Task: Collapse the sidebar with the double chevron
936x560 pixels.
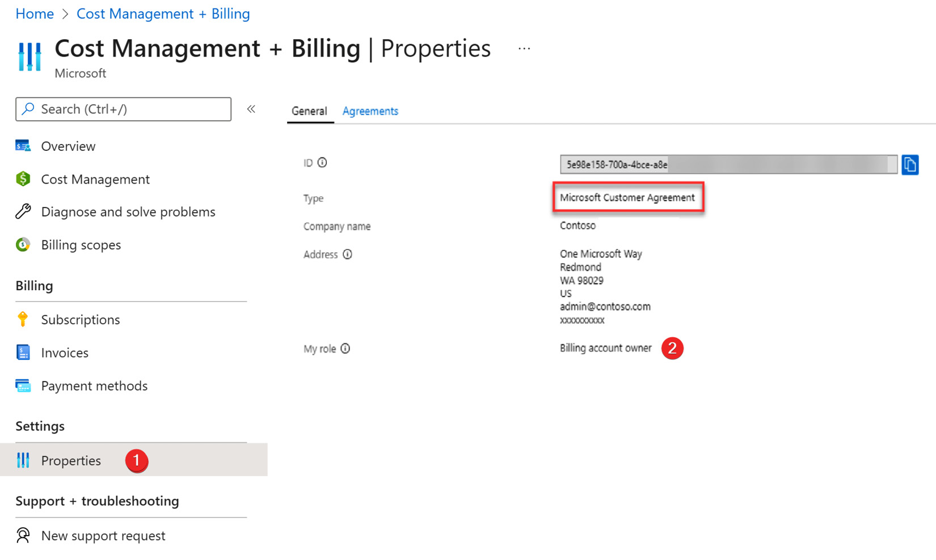Action: click(x=251, y=109)
